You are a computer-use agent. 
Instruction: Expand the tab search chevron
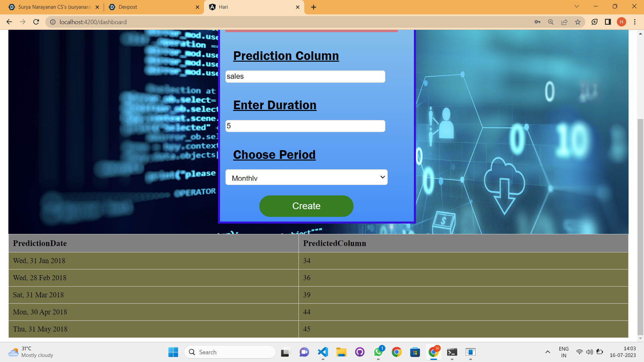coord(577,6)
